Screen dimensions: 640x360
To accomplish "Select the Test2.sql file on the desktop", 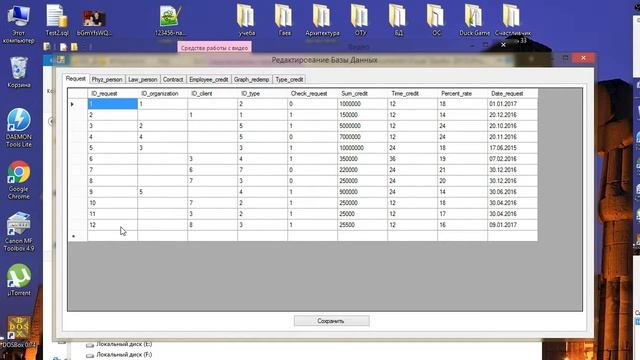I will tap(57, 20).
